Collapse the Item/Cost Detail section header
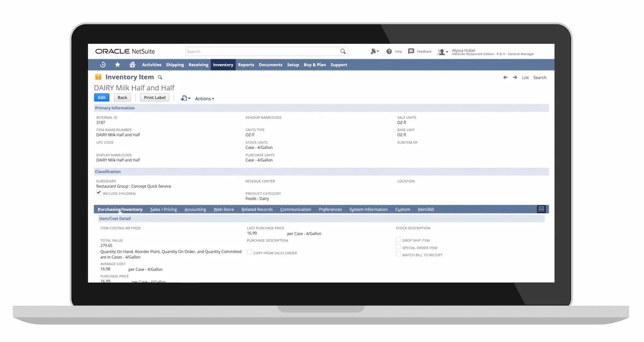The width and height of the screenshot is (644, 342). pyautogui.click(x=321, y=219)
